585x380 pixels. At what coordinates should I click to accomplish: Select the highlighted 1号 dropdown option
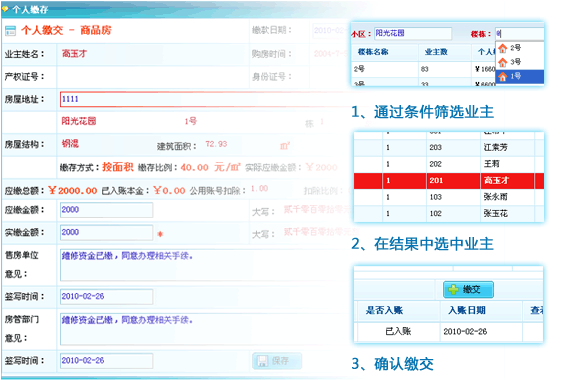pos(520,76)
